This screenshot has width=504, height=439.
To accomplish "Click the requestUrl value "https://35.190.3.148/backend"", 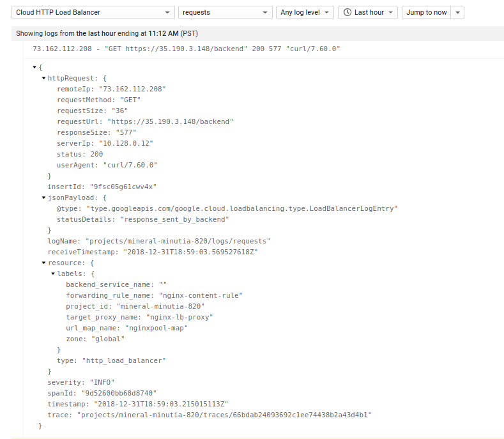I will click(x=171, y=122).
